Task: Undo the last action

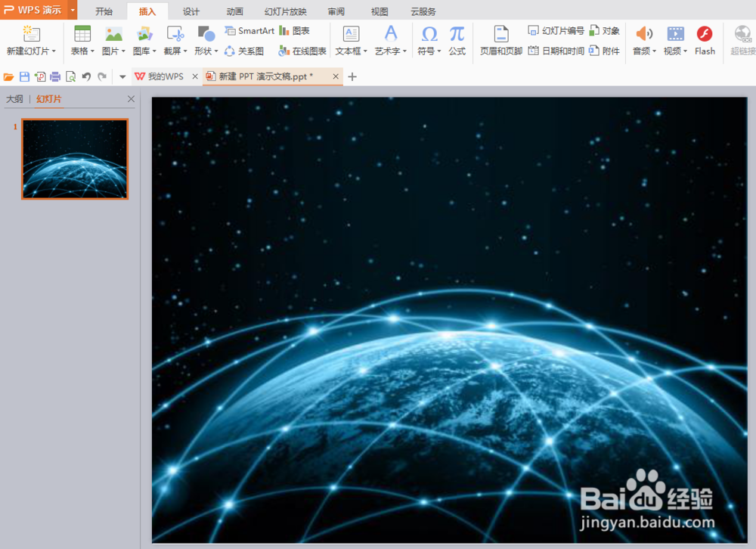Action: [86, 76]
